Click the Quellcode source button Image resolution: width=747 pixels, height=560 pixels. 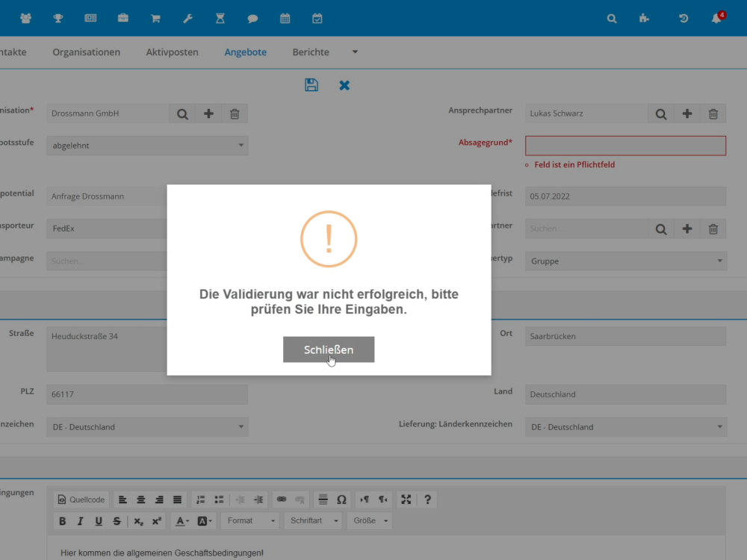coord(81,500)
